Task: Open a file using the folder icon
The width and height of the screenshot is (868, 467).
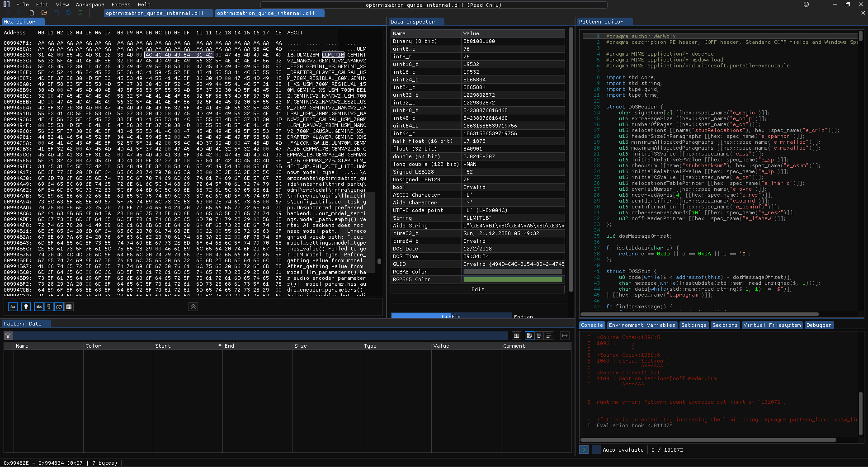Action: pyautogui.click(x=44, y=13)
